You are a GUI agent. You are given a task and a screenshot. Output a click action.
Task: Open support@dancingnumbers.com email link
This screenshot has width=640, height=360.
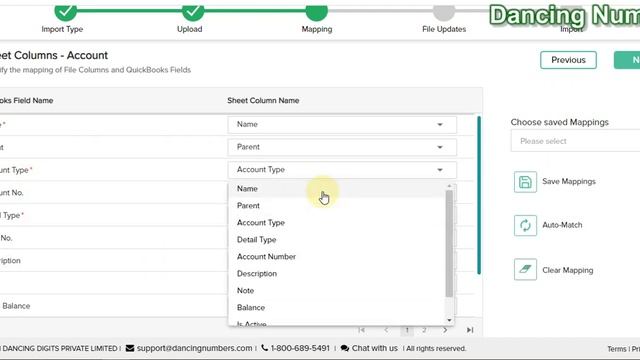(x=194, y=348)
